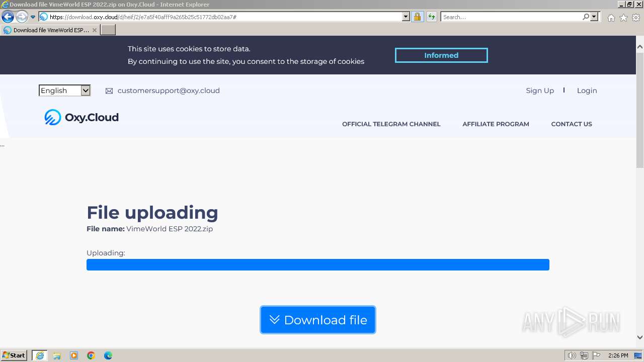Open the Action Center flag icon
Image resolution: width=644 pixels, height=362 pixels.
coord(596,355)
